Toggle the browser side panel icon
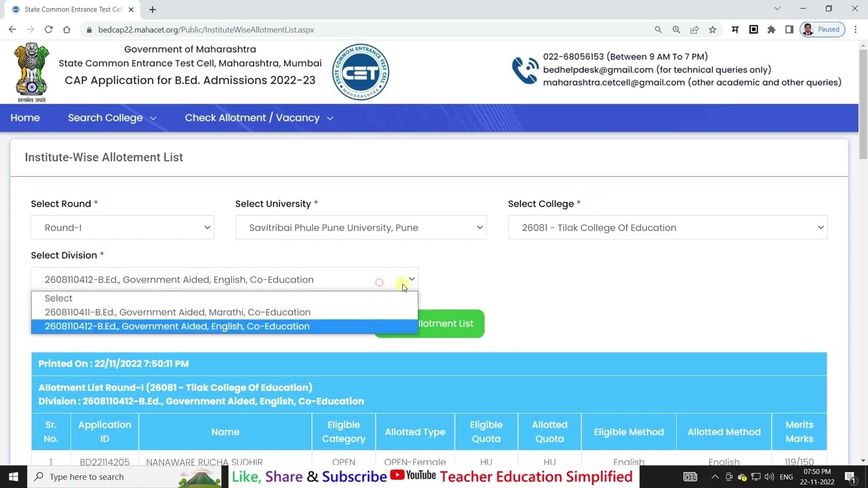 (x=789, y=30)
